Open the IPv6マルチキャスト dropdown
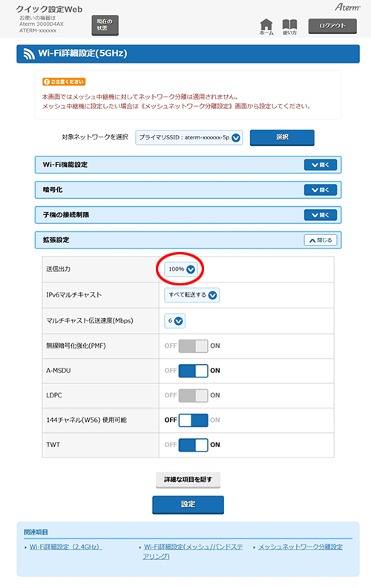371x588 pixels. coord(191,295)
